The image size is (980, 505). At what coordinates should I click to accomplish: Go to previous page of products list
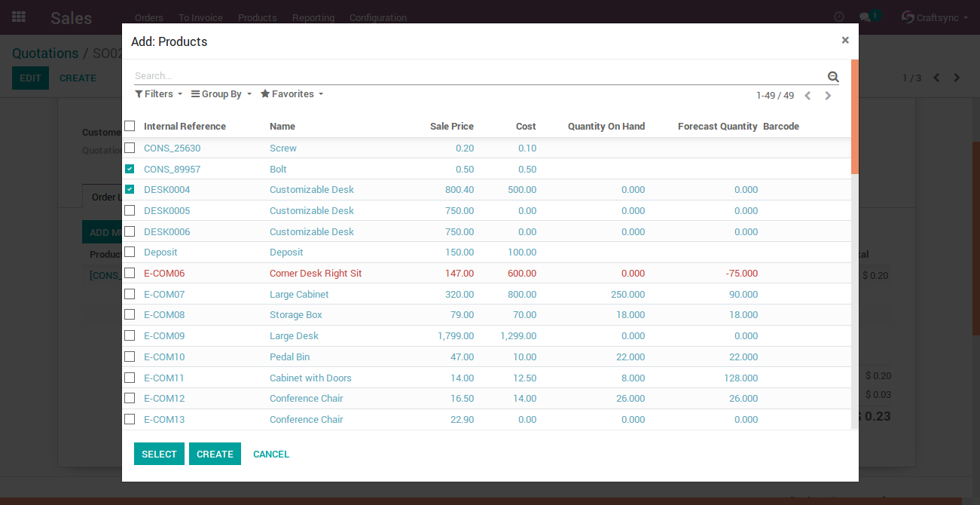tap(808, 96)
